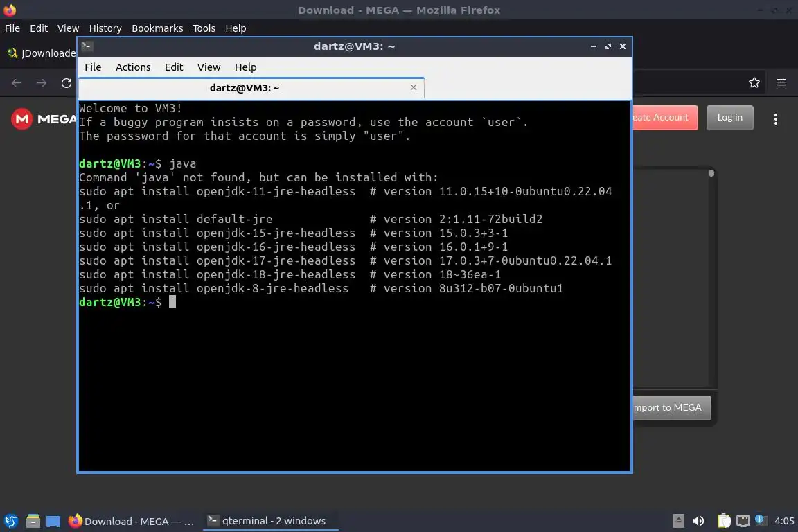Click the 'openjdk-17-jre-headless' text in terminal
Image resolution: width=798 pixels, height=532 pixels.
276,260
